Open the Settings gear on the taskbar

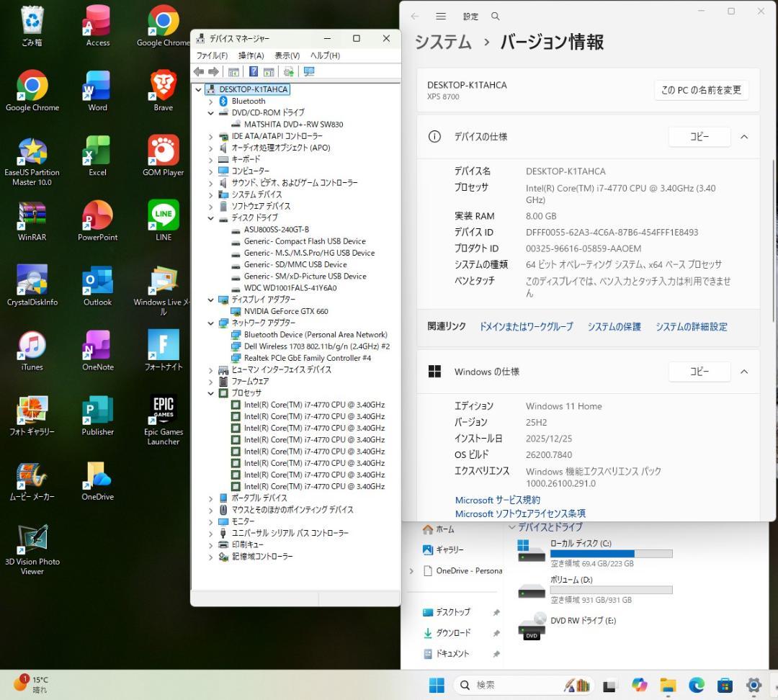[x=754, y=685]
